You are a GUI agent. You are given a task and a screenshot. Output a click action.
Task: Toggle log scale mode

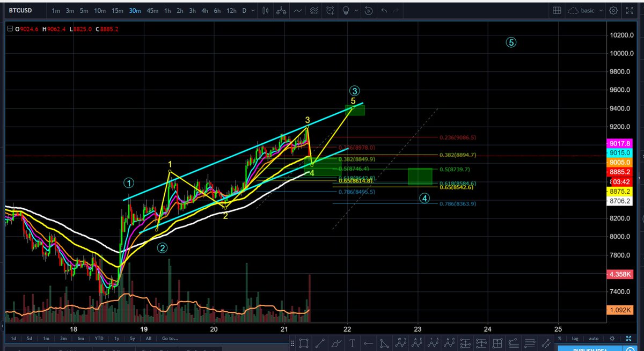pos(575,339)
